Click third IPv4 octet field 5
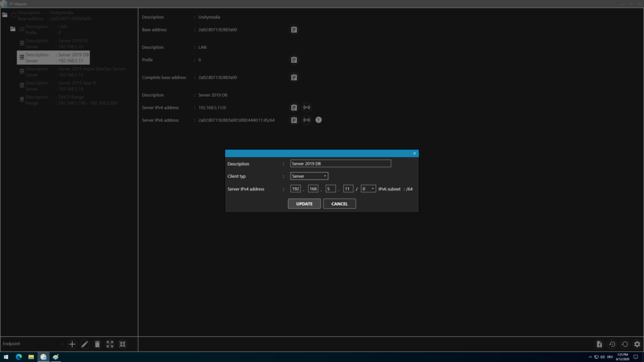The width and height of the screenshot is (644, 362). tap(331, 189)
